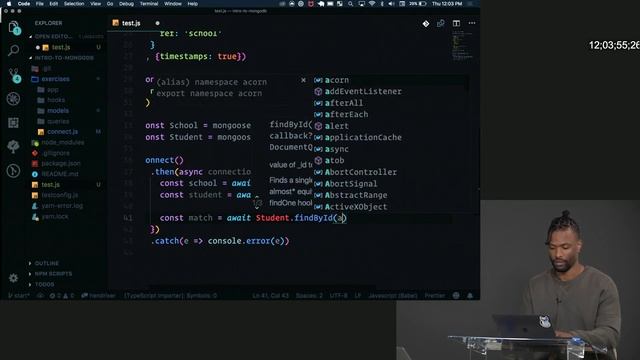The image size is (640, 360).
Task: Click Open Changes icon in editor toolbar
Action: pyautogui.click(x=440, y=24)
